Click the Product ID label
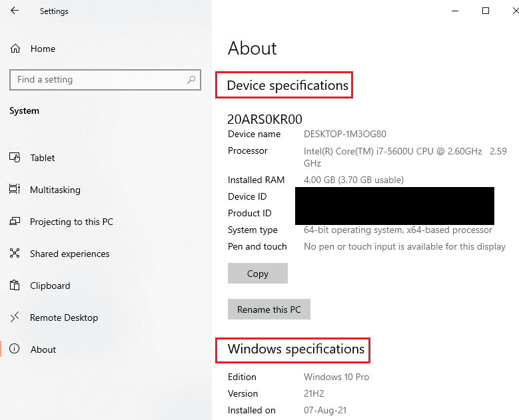The width and height of the screenshot is (519, 420). (250, 213)
